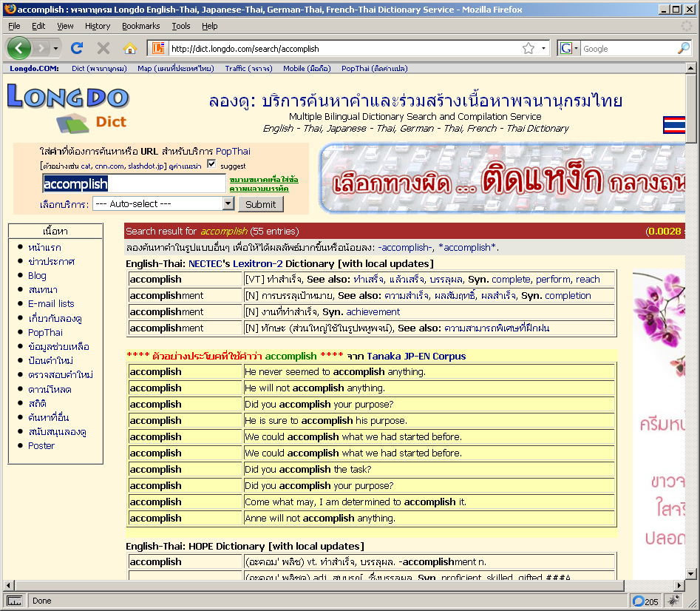
Task: Go to the Home page icon
Action: 130,48
